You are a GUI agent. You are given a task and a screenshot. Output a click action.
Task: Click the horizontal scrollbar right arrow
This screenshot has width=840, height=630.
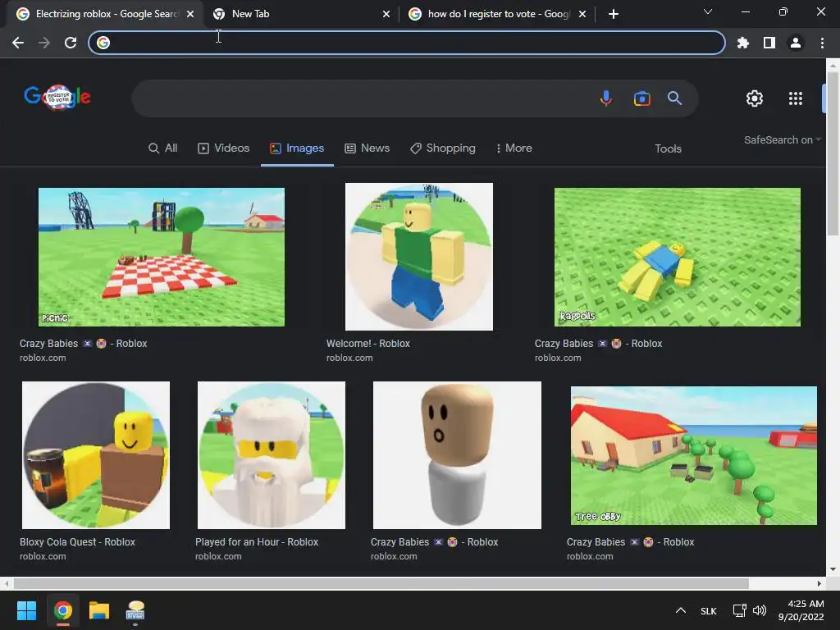coord(819,583)
